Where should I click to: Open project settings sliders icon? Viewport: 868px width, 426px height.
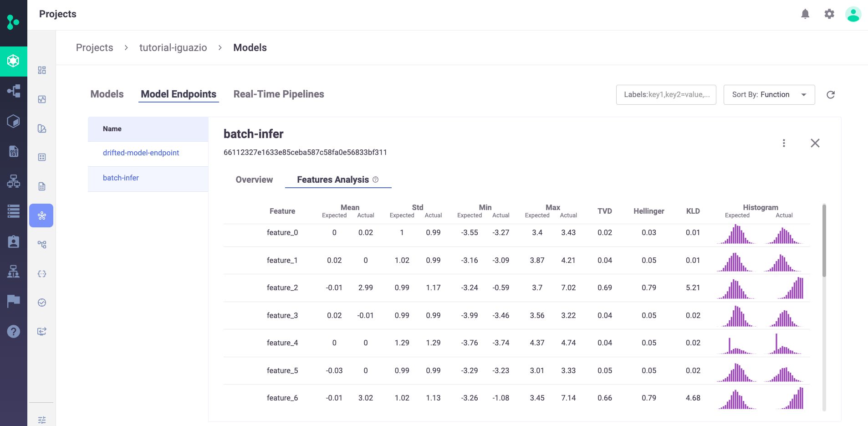[x=42, y=420]
